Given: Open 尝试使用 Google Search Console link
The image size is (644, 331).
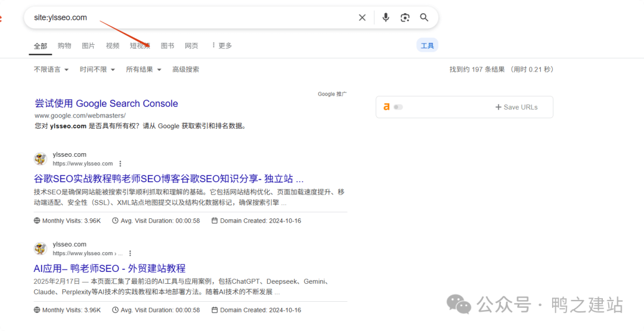Looking at the screenshot, I should [x=106, y=104].
